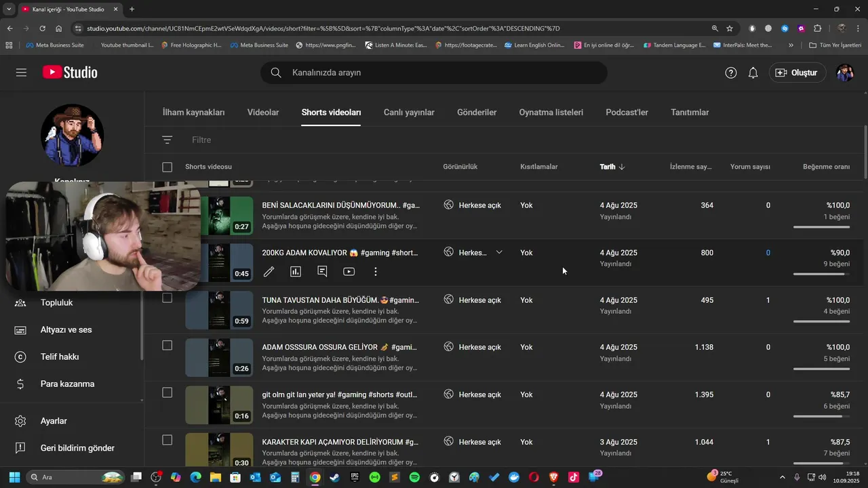This screenshot has height=488, width=868.
Task: Switch to the Tanıtımlar tab
Action: (x=690, y=113)
